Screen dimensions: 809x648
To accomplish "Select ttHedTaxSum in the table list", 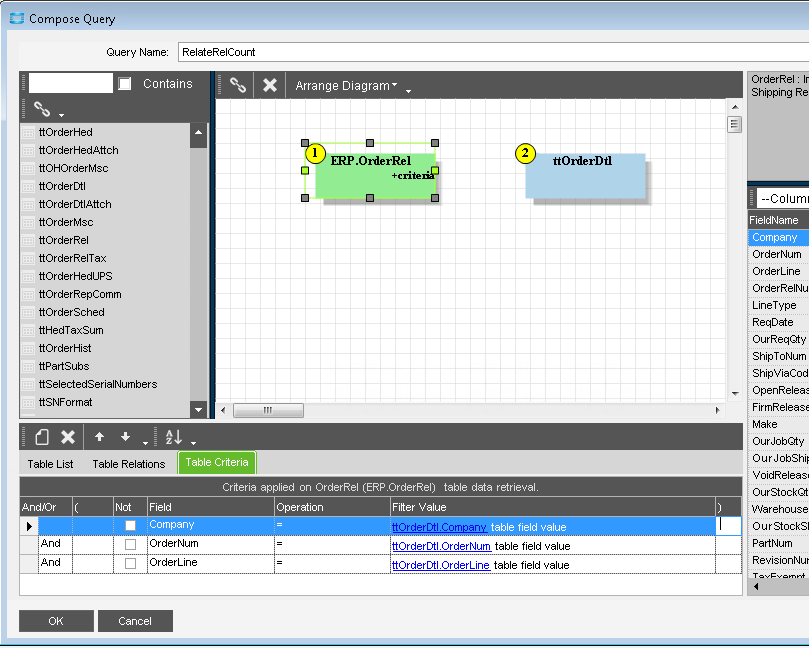I will (71, 330).
